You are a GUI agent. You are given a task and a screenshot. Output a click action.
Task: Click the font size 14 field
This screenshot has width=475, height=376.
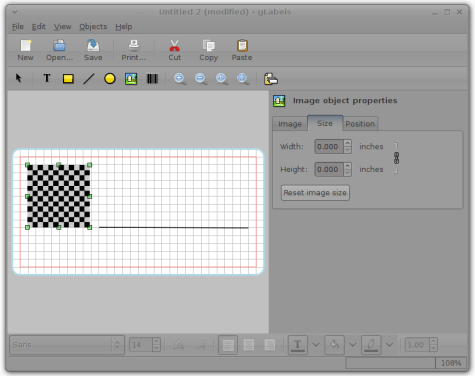[x=141, y=345]
